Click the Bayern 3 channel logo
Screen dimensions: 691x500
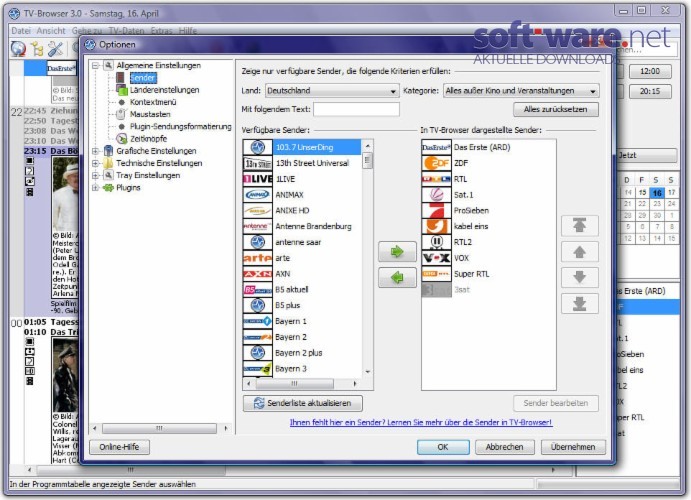(x=258, y=369)
